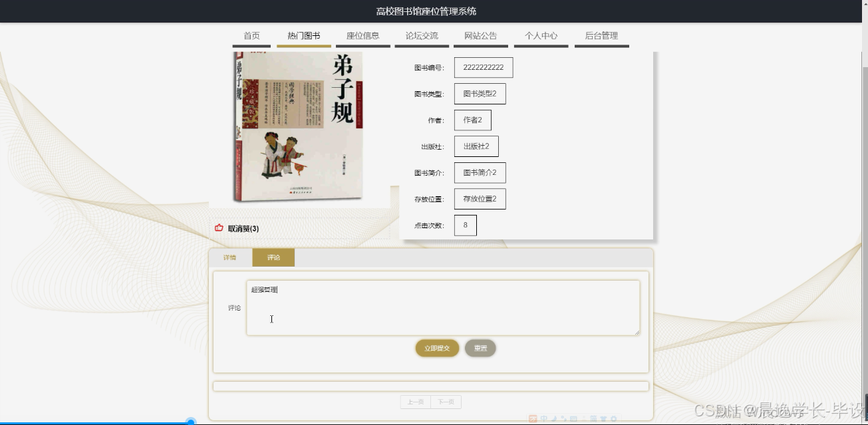Click the 弟子规 book cover image
This screenshot has width=868, height=425.
tap(299, 126)
